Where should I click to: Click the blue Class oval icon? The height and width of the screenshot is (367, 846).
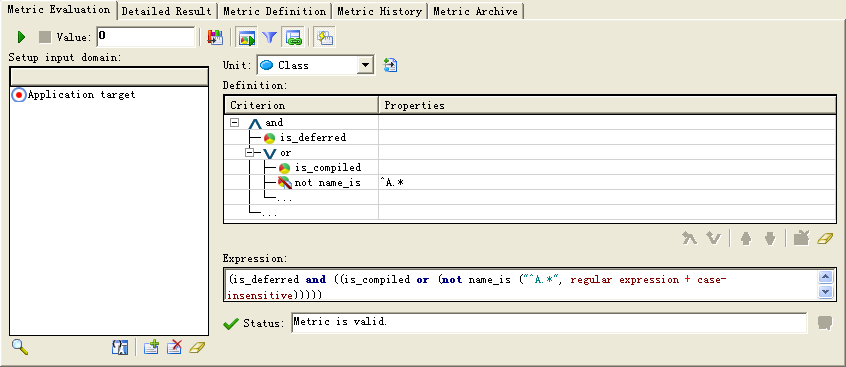pyautogui.click(x=267, y=65)
